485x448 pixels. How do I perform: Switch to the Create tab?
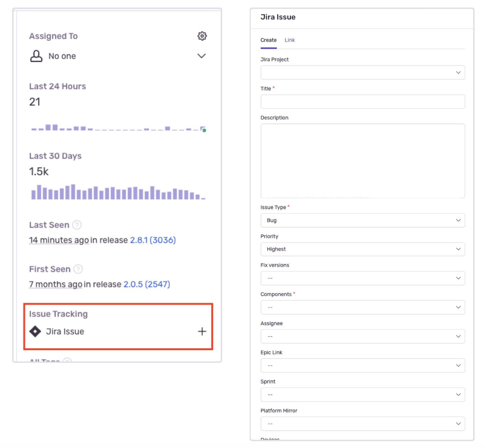[x=268, y=40]
